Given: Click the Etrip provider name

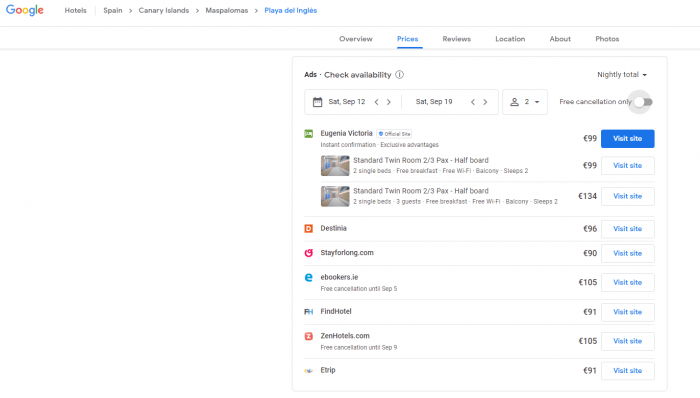Looking at the screenshot, I should [x=328, y=370].
